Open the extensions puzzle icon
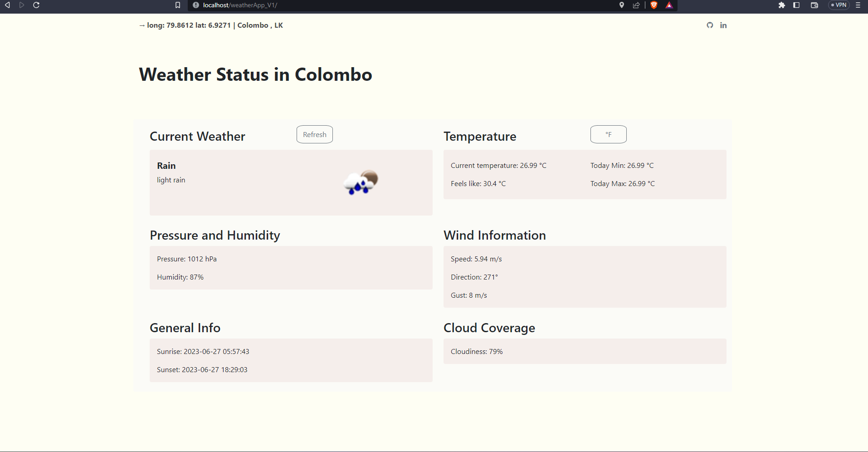 pyautogui.click(x=782, y=5)
